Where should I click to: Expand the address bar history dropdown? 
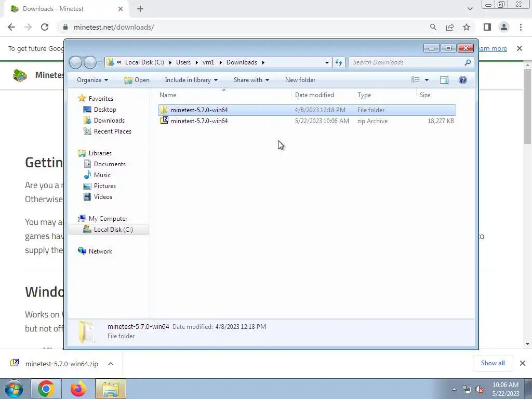click(x=327, y=62)
